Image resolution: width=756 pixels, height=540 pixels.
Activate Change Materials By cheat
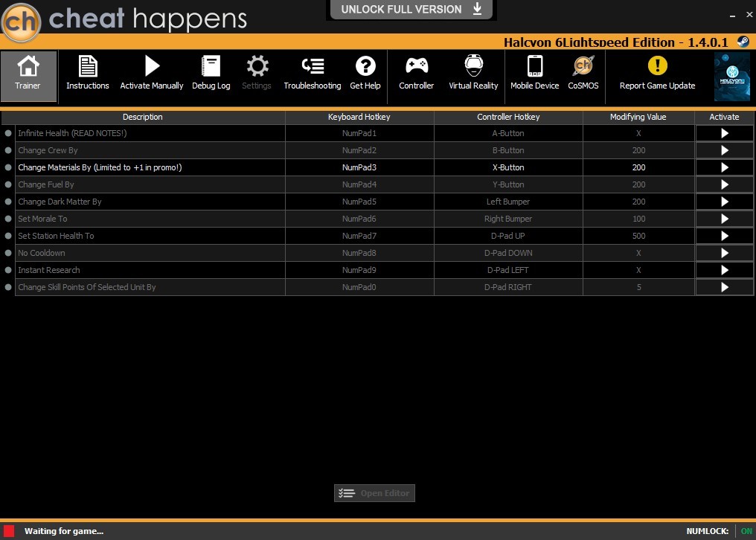(x=724, y=168)
